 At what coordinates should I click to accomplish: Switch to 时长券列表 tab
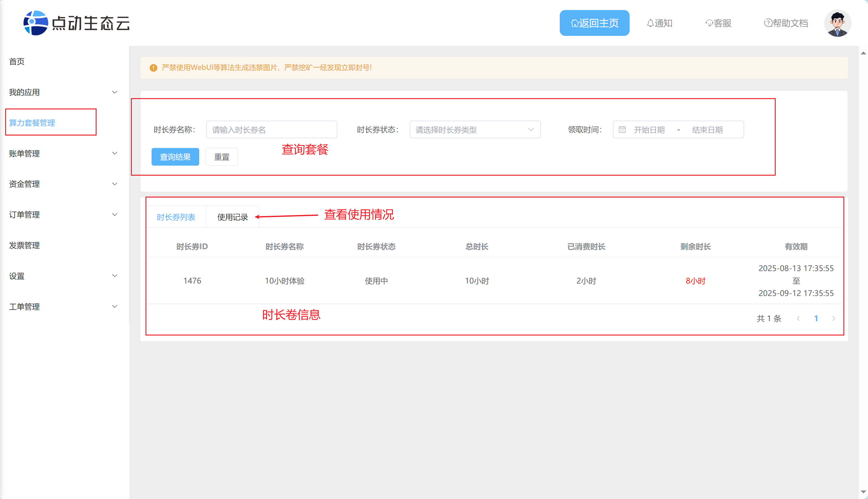click(176, 217)
